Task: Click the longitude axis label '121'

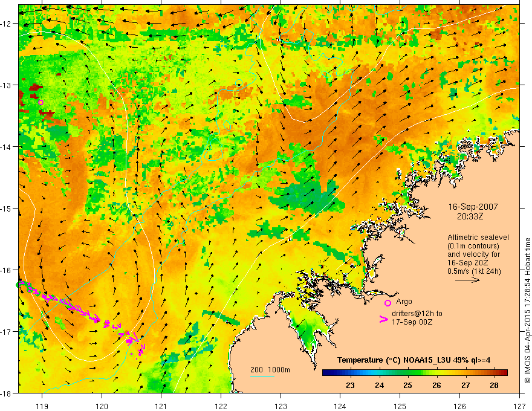Action: point(161,406)
